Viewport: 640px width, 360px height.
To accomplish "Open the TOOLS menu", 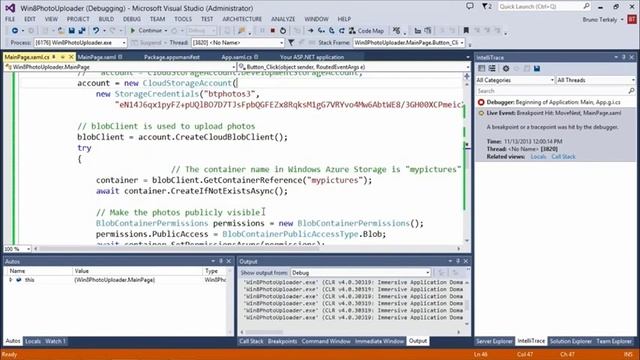I will point(183,19).
